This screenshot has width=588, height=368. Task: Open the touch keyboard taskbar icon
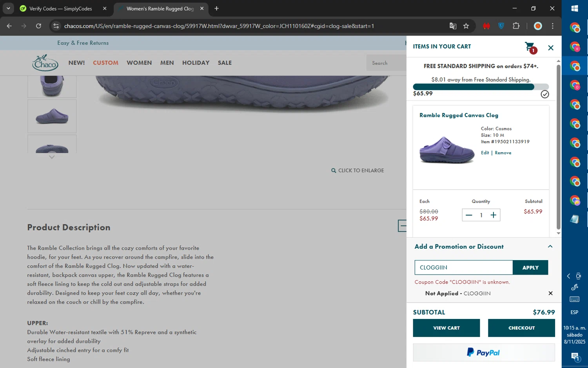tap(575, 299)
